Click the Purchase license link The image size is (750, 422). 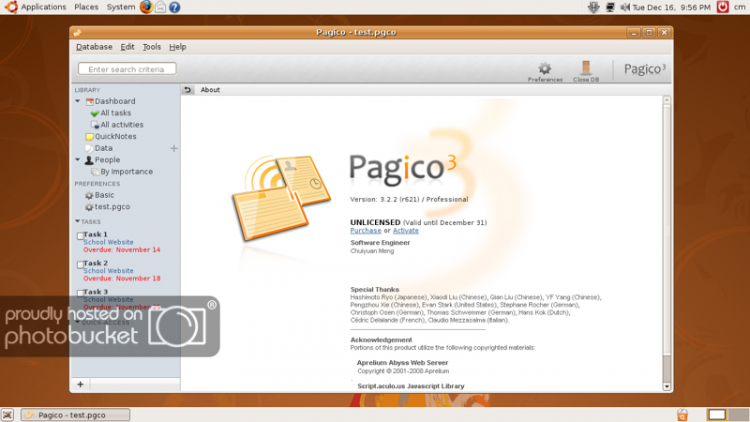pyautogui.click(x=365, y=231)
